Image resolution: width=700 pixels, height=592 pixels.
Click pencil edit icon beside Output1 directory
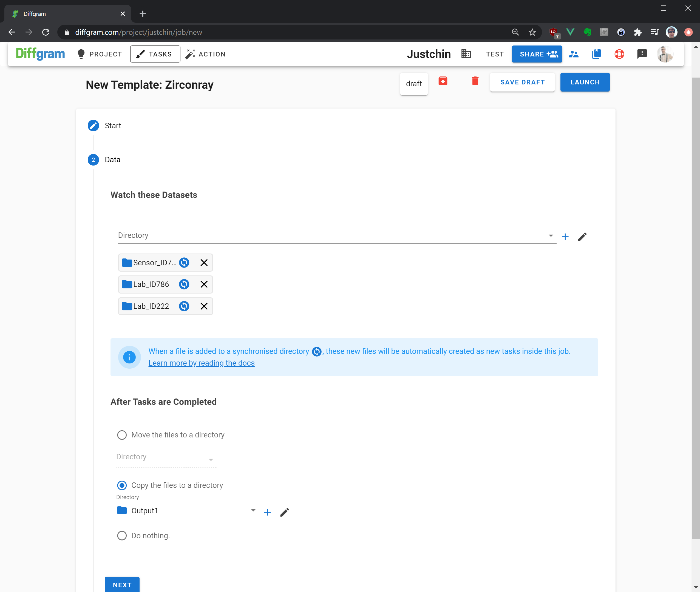(284, 512)
